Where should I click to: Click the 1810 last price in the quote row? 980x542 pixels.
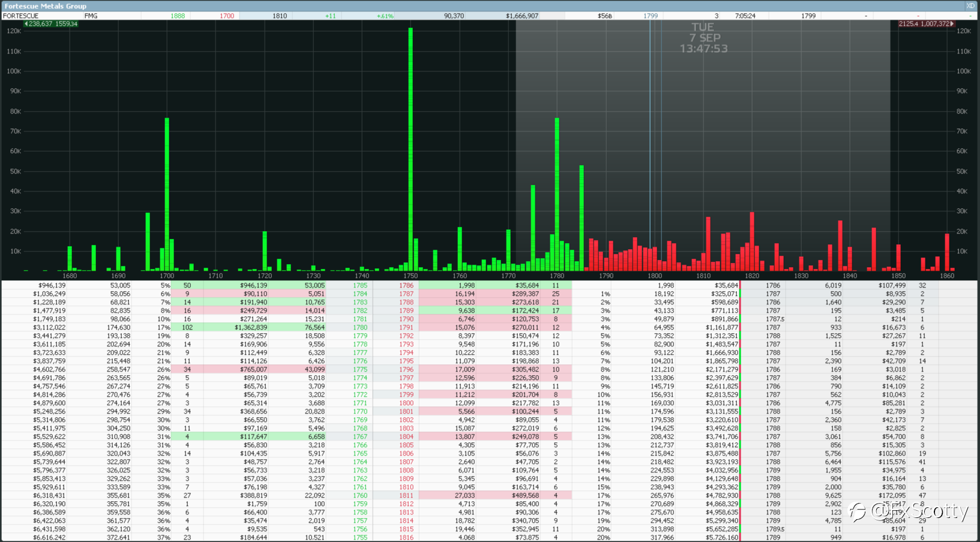tap(280, 16)
